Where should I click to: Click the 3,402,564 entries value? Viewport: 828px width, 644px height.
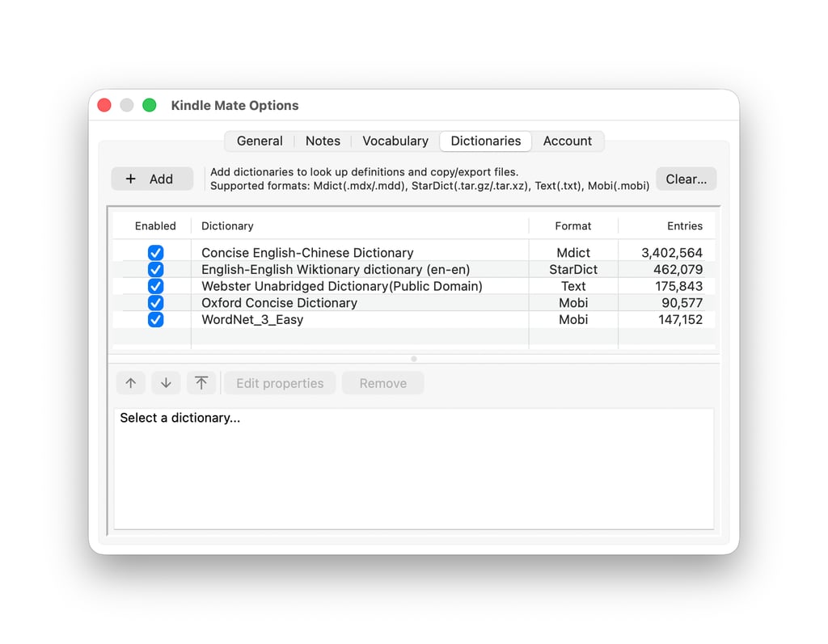[672, 253]
